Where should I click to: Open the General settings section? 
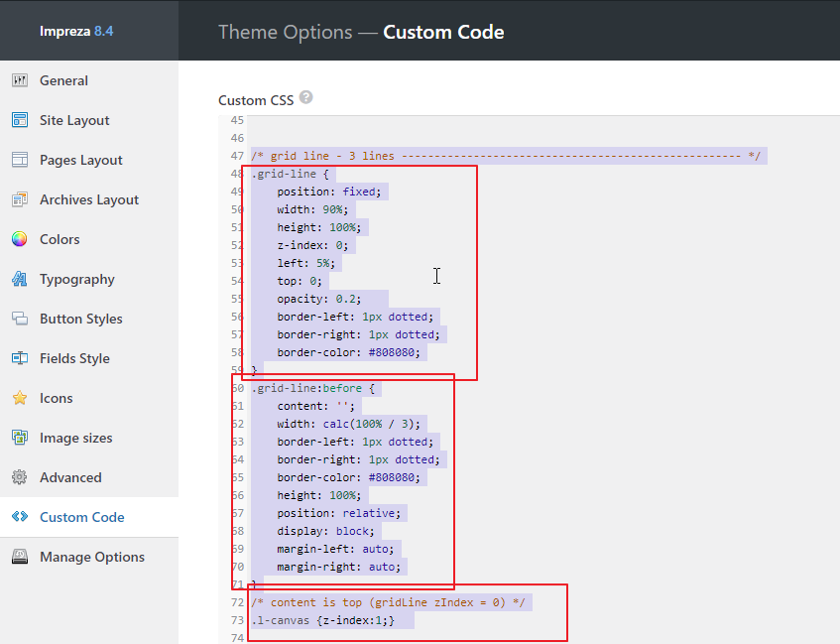click(x=89, y=80)
